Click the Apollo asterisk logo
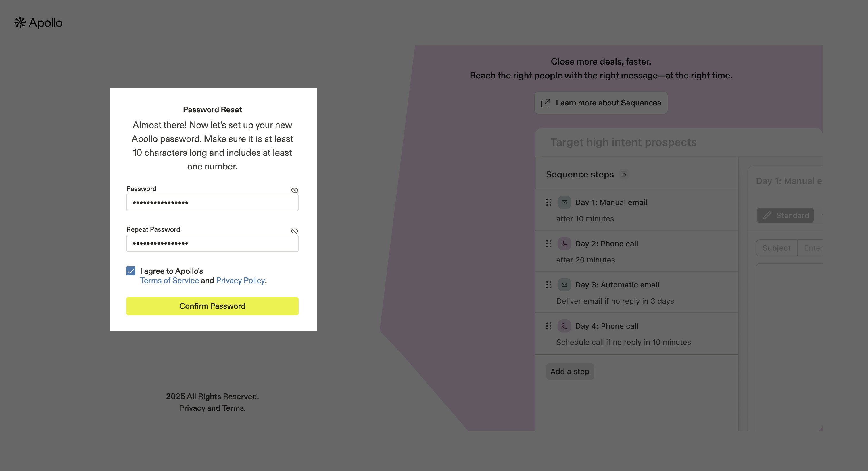Screen dimensions: 868x471 (20, 23)
